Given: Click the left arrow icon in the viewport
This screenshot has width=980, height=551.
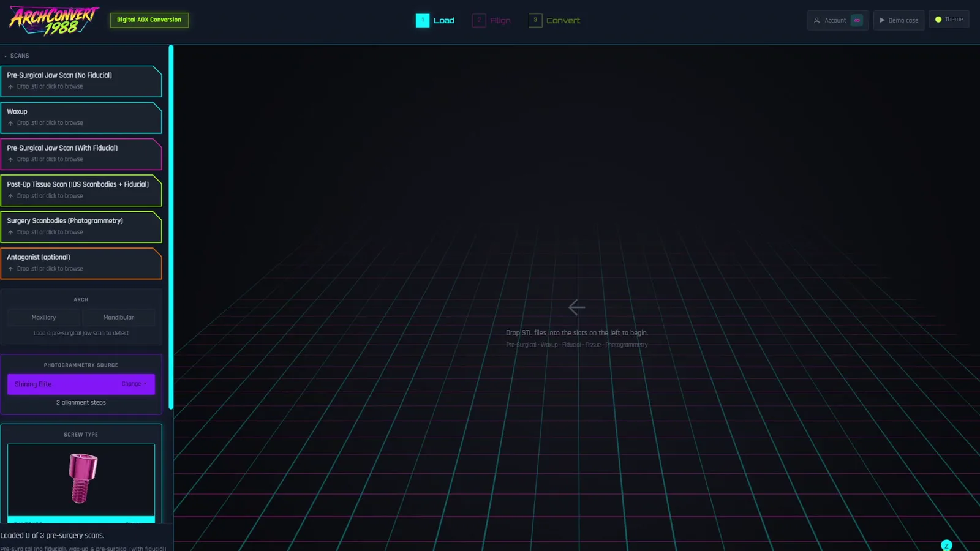Looking at the screenshot, I should coord(576,307).
